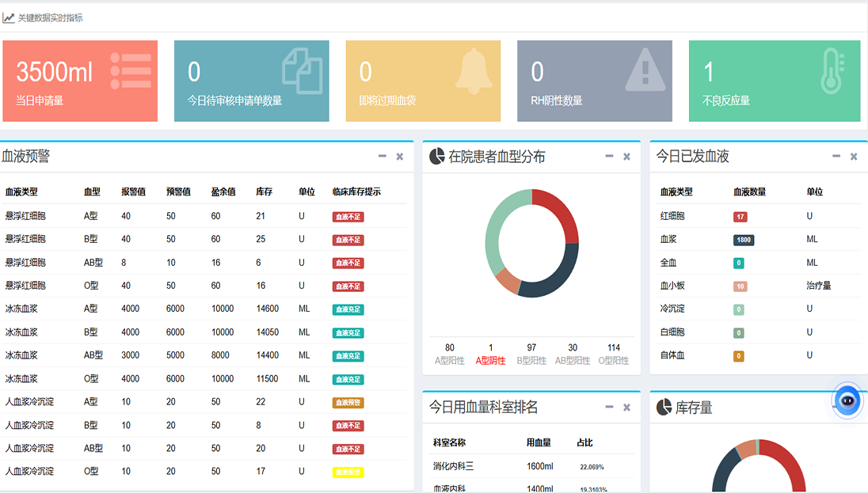This screenshot has height=493, width=868.
Task: Select the red A型阴性 legend entry
Action: click(x=490, y=354)
